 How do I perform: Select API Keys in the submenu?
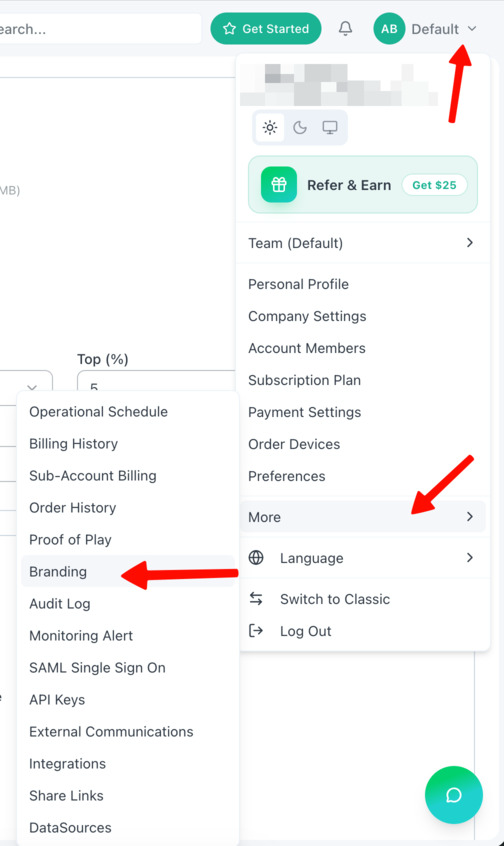(57, 700)
